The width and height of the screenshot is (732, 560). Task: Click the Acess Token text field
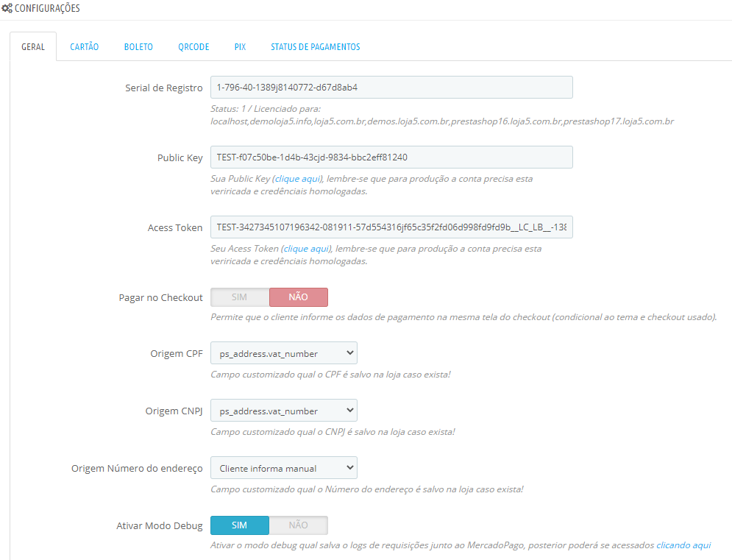pyautogui.click(x=391, y=227)
